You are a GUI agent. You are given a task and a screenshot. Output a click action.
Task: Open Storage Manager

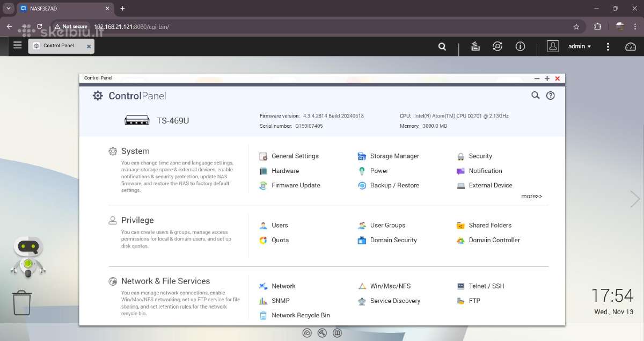point(389,156)
